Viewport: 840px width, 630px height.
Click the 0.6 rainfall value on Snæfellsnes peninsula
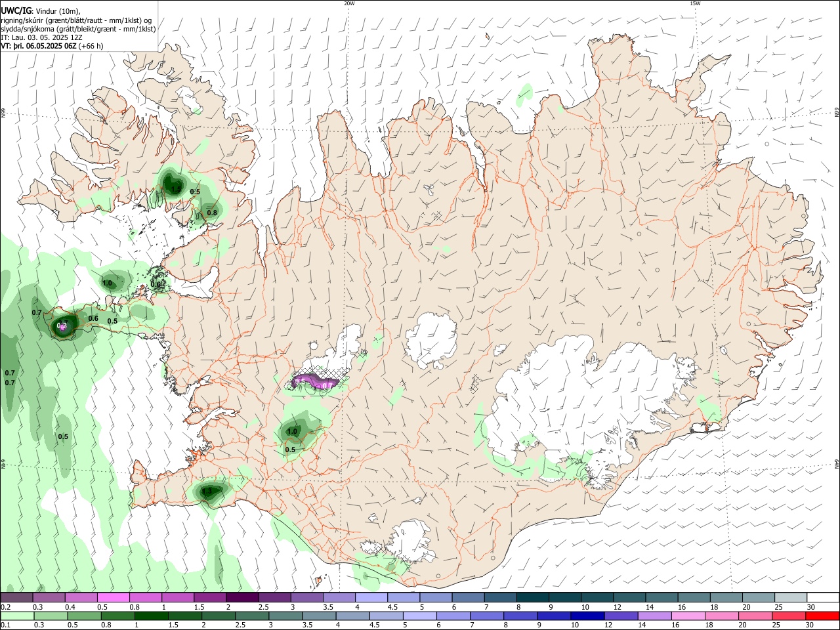pos(93,319)
